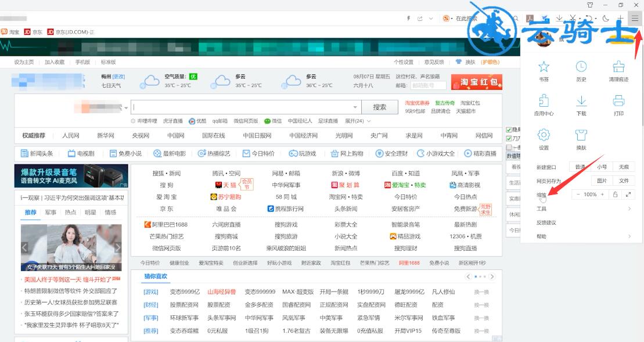Image resolution: width=644 pixels, height=342 pixels.
Task: Click the 换肤 shirt icon on page header
Action: (459, 62)
